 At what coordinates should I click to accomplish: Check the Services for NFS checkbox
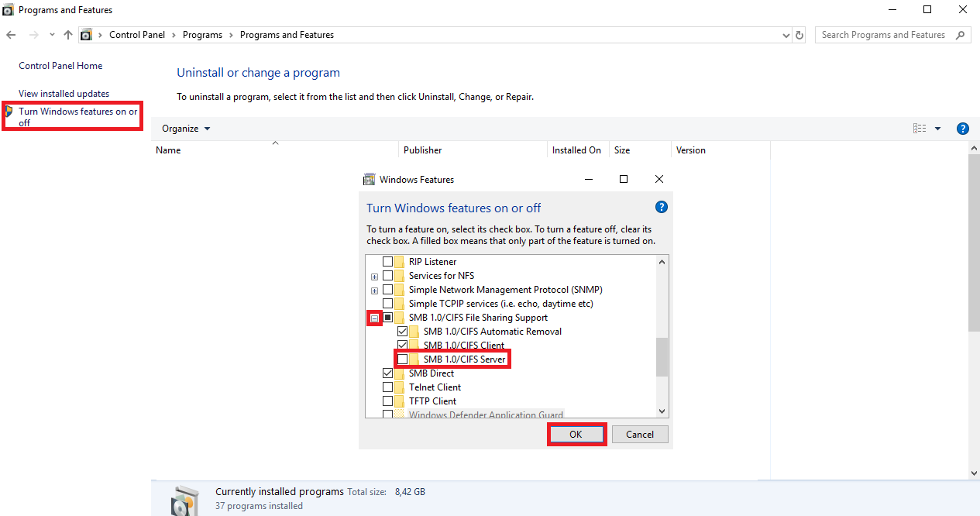pyautogui.click(x=387, y=276)
